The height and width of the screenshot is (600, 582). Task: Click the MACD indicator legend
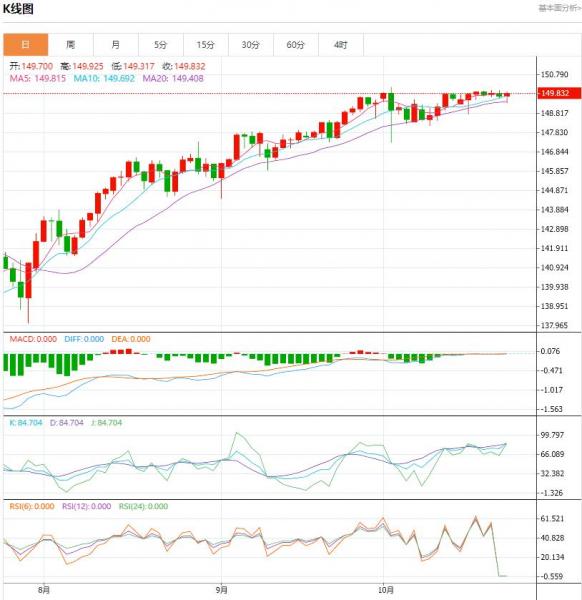click(x=33, y=339)
